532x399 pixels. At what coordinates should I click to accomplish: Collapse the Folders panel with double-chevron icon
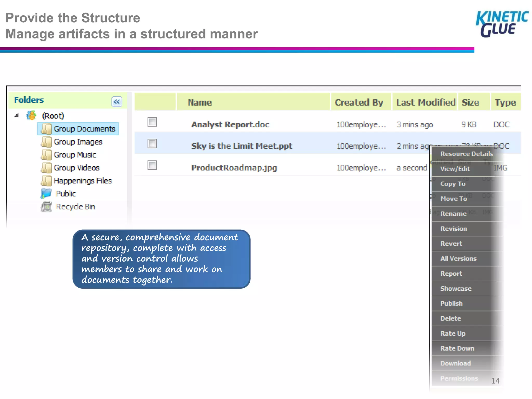[x=117, y=102]
